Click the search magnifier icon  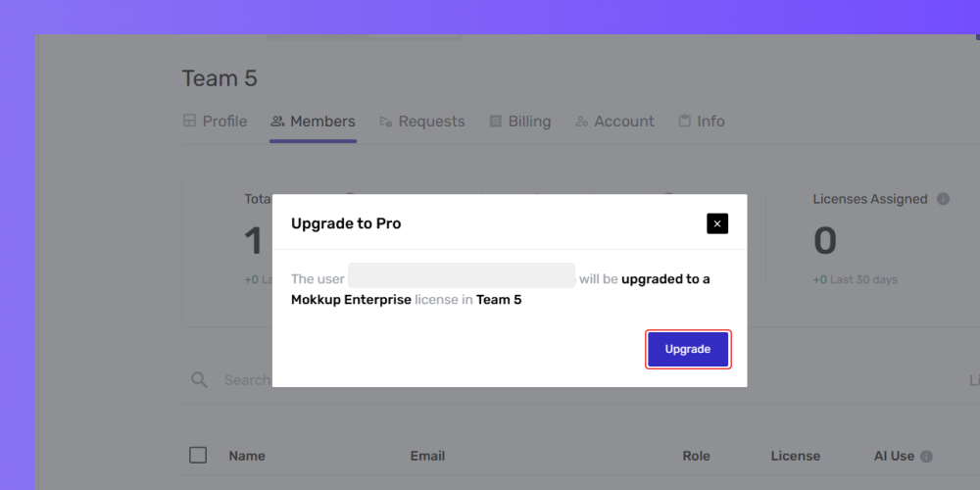[199, 380]
